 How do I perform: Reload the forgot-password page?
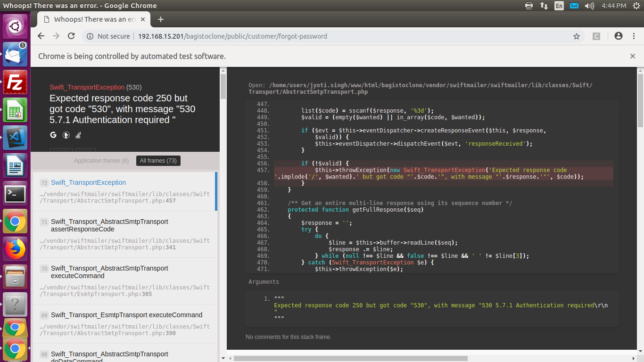click(71, 36)
